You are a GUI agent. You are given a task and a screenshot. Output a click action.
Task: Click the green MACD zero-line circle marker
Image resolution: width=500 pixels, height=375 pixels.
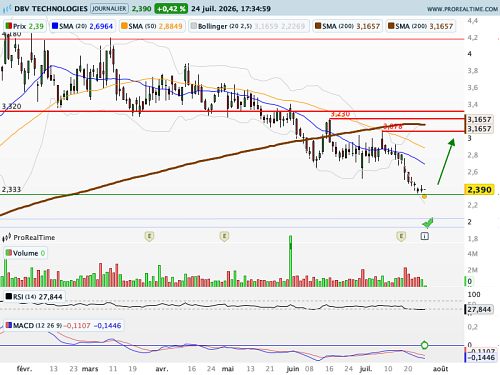coord(424,345)
